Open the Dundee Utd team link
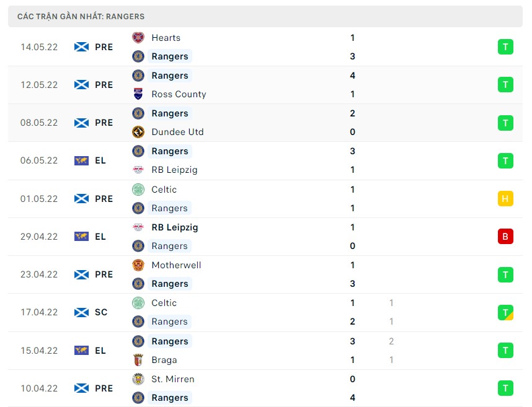The width and height of the screenshot is (532, 407). [177, 132]
